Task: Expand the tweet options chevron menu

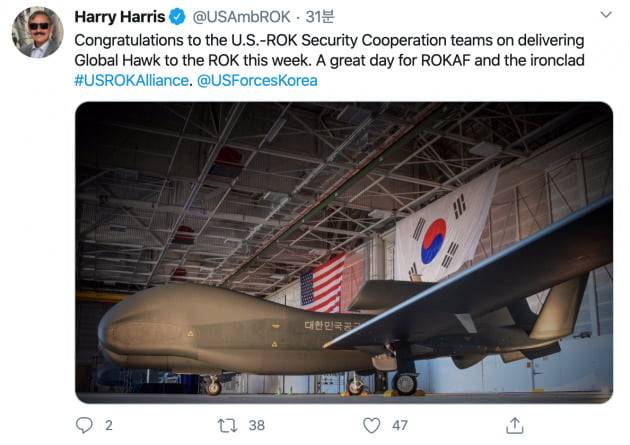Action: point(605,15)
